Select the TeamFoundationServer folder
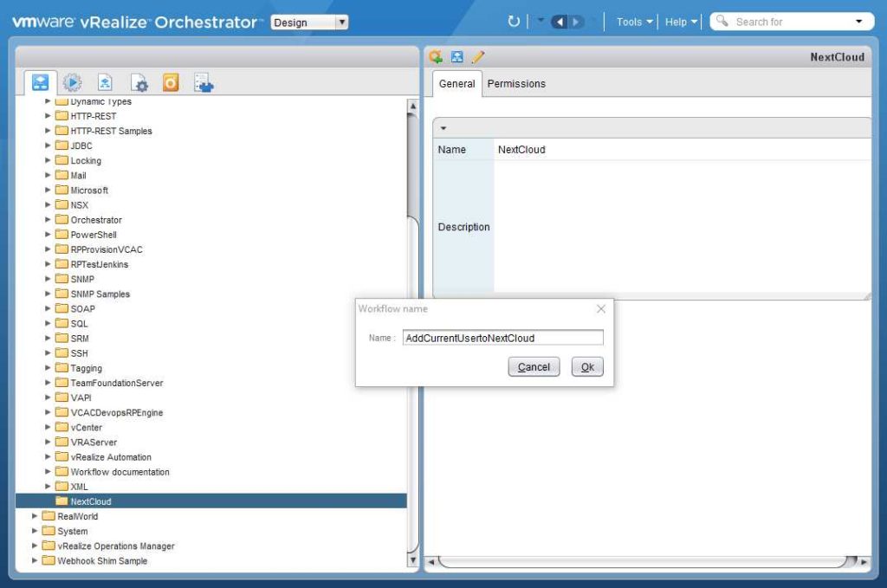This screenshot has height=588, width=887. pyautogui.click(x=109, y=383)
